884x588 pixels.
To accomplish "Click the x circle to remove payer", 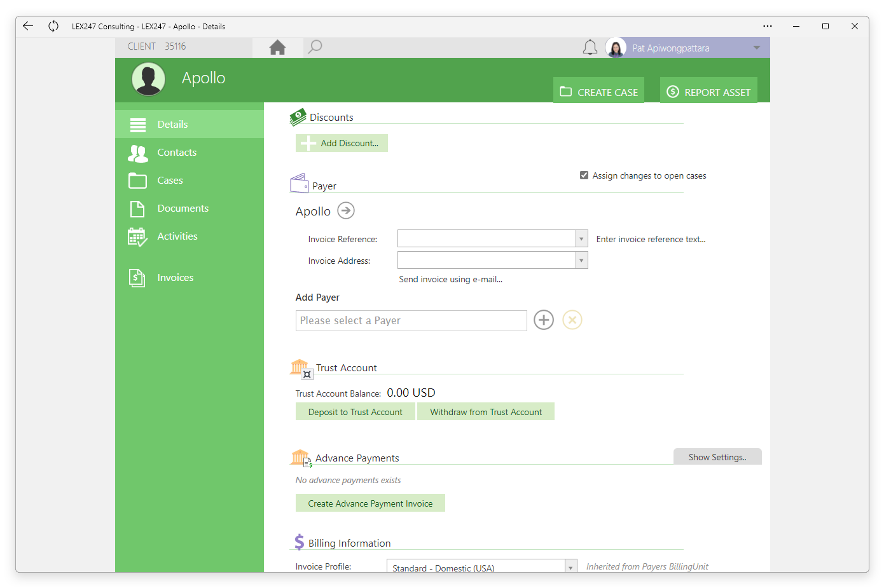I will tap(572, 320).
